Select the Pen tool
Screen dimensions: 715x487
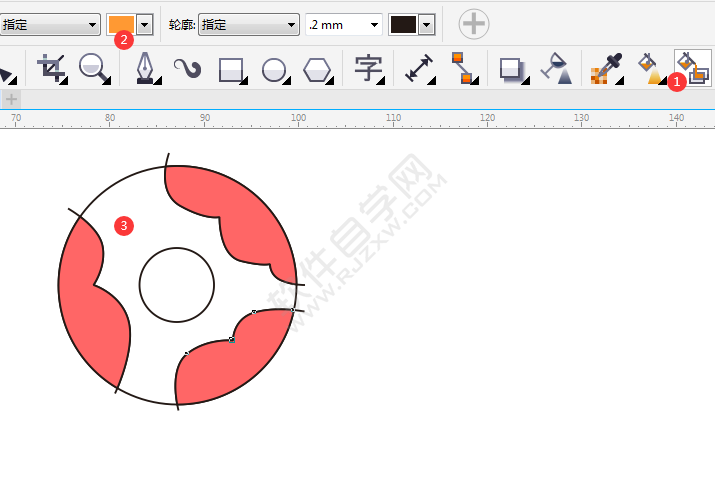[x=146, y=69]
